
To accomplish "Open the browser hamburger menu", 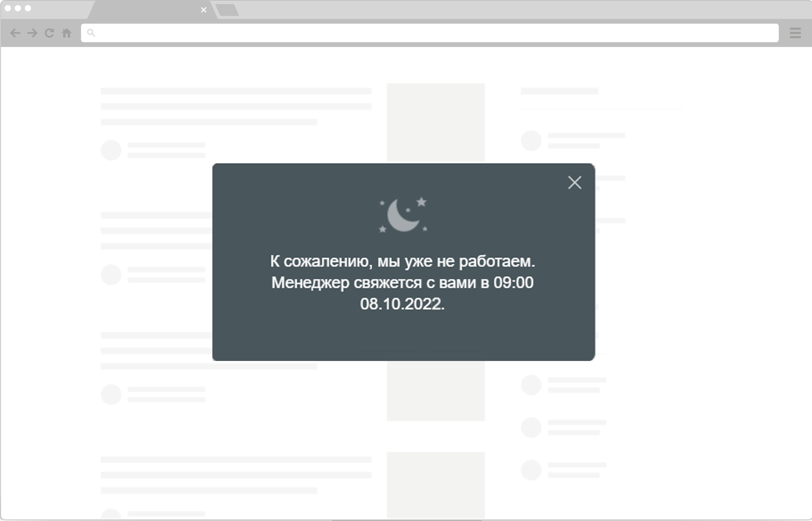I will [795, 33].
